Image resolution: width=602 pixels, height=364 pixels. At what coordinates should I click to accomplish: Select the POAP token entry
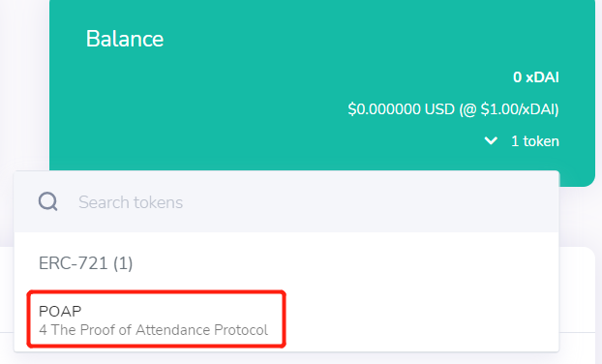pos(156,319)
